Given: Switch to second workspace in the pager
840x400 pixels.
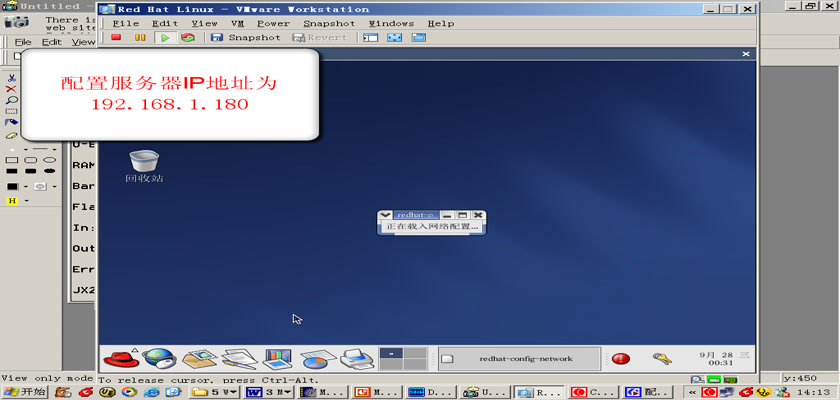Looking at the screenshot, I should coord(415,353).
